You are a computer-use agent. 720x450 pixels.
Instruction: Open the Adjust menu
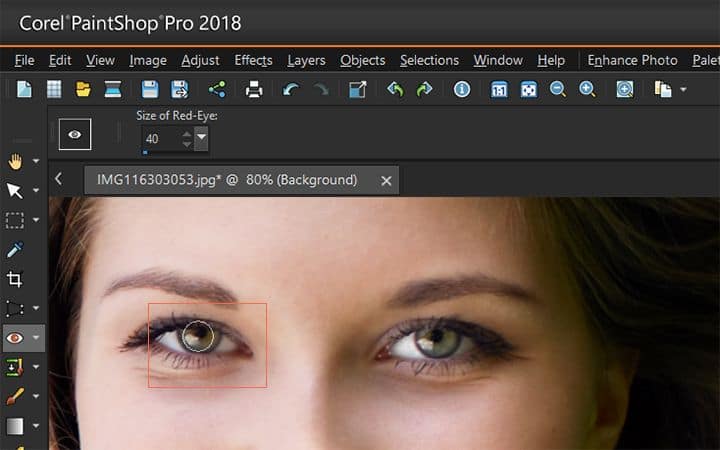click(x=200, y=60)
